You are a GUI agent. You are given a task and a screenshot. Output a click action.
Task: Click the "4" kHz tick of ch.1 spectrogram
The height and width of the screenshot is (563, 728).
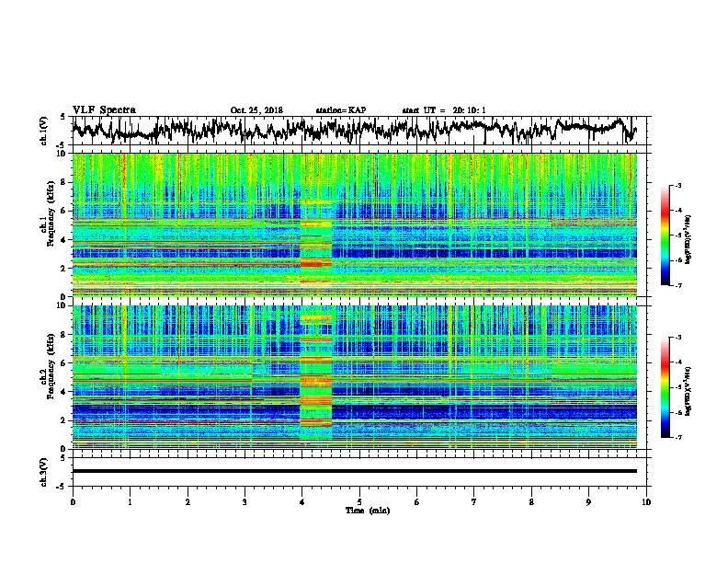(64, 240)
